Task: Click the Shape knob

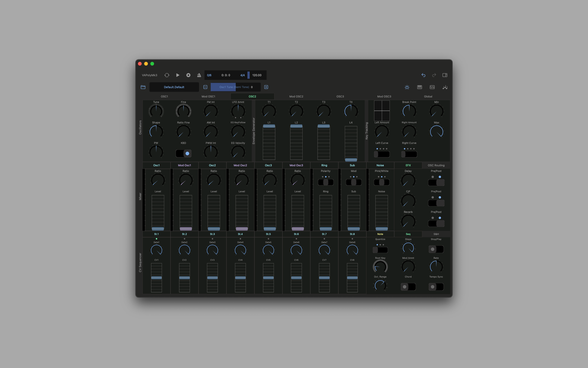Action: [x=156, y=131]
